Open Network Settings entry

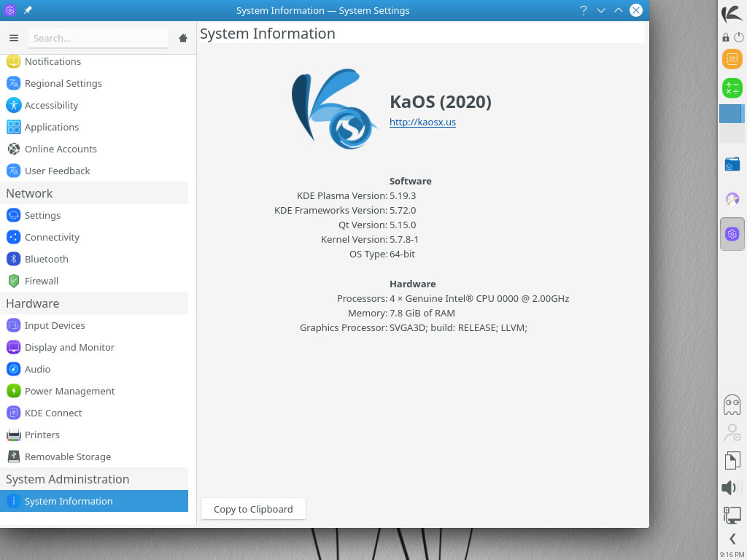click(x=94, y=215)
